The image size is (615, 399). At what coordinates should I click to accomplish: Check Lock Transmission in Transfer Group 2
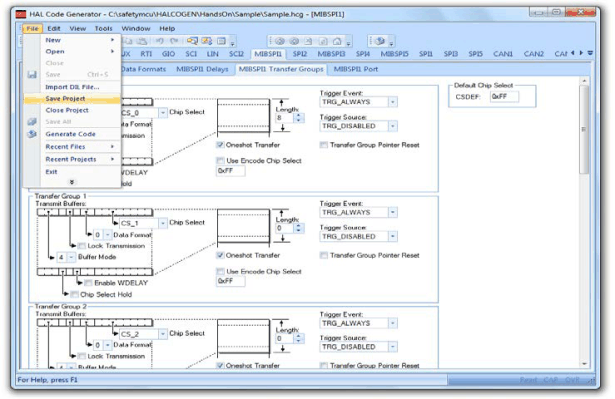tap(82, 356)
